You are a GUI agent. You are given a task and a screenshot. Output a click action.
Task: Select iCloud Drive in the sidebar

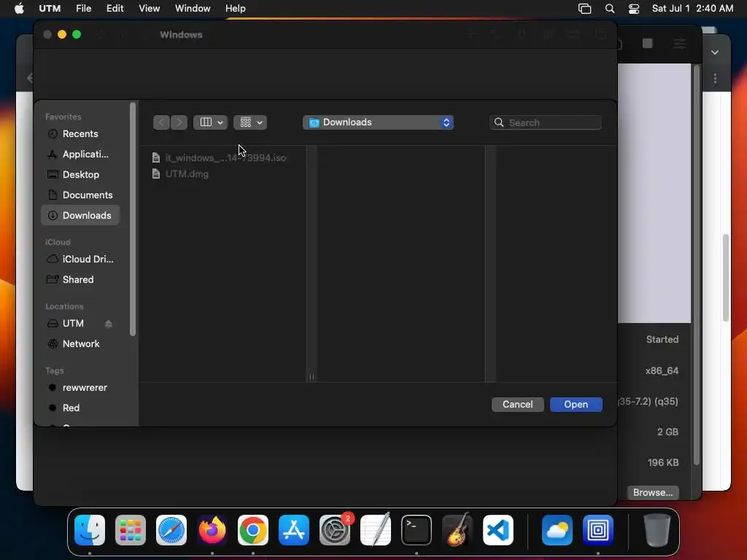[80, 259]
